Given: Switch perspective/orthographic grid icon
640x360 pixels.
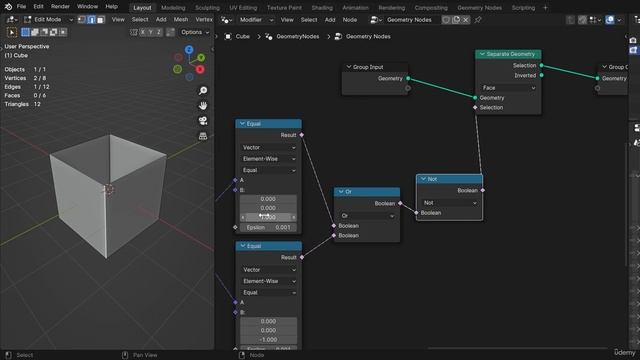Looking at the screenshot, I should (x=203, y=136).
